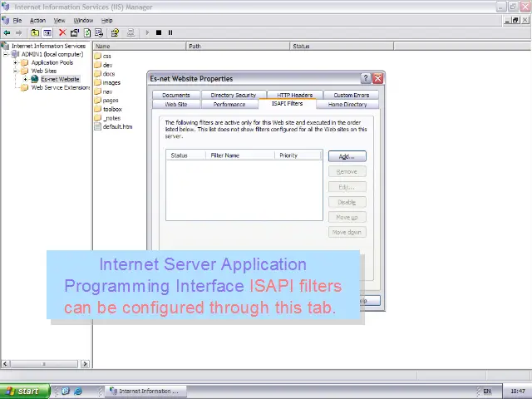Click the pages folder icon

(98, 100)
